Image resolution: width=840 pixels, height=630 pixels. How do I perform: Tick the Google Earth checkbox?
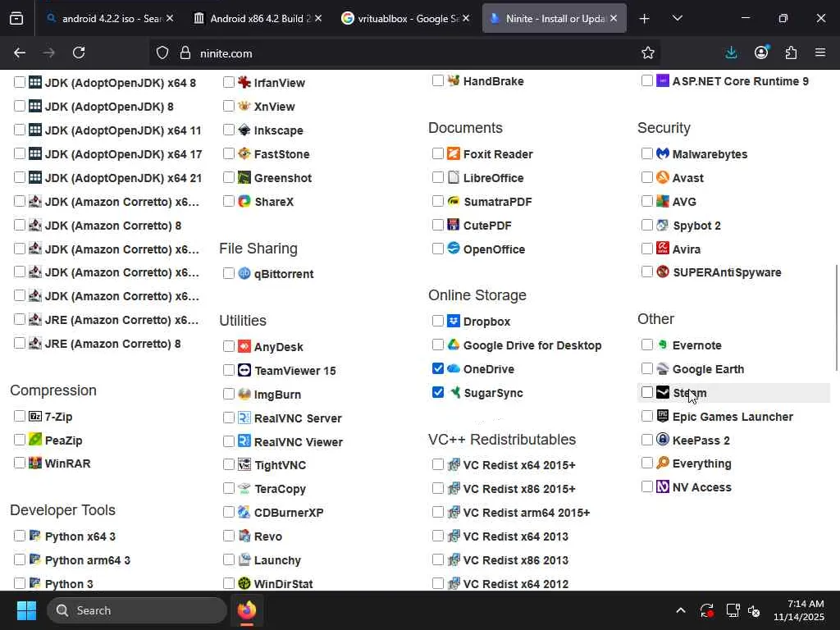(x=647, y=368)
